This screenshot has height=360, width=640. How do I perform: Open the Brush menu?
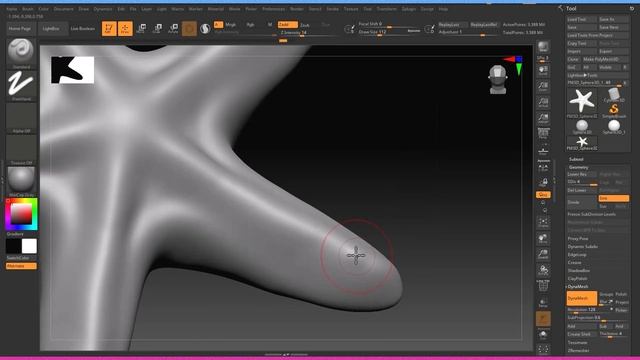(28, 9)
